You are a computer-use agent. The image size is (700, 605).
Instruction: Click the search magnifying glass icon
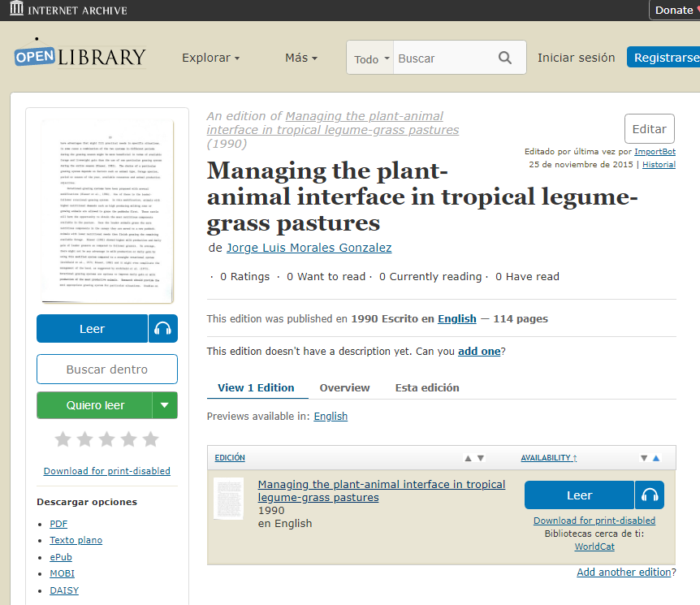point(505,58)
